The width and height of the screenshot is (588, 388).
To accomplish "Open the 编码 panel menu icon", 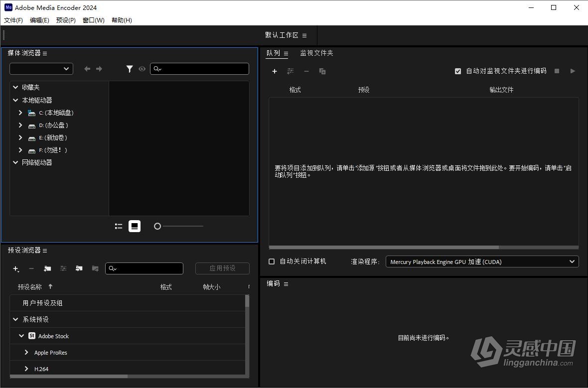I will tap(286, 284).
